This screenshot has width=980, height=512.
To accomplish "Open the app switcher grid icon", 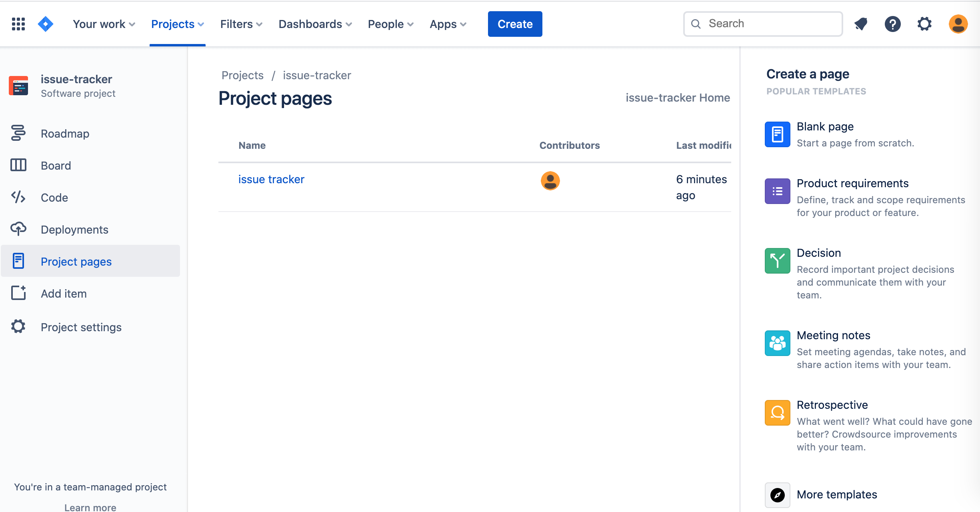I will click(x=18, y=24).
